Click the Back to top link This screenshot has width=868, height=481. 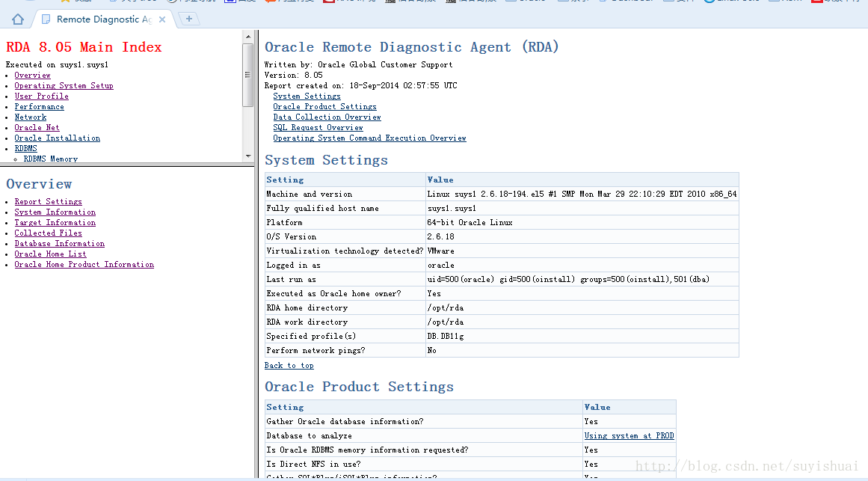(289, 366)
